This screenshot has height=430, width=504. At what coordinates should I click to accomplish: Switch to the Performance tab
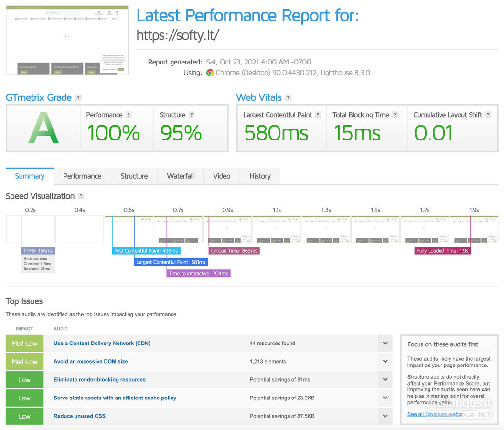tap(82, 176)
